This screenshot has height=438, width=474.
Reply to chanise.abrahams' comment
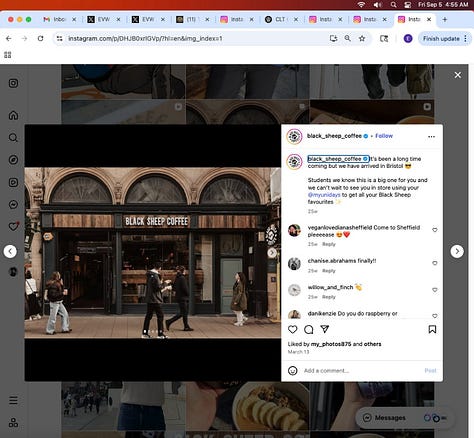(x=329, y=271)
